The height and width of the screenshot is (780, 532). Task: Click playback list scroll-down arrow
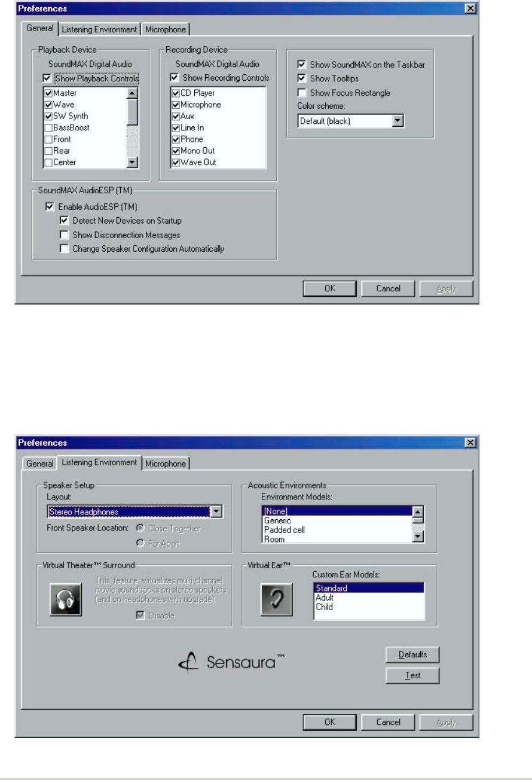133,162
